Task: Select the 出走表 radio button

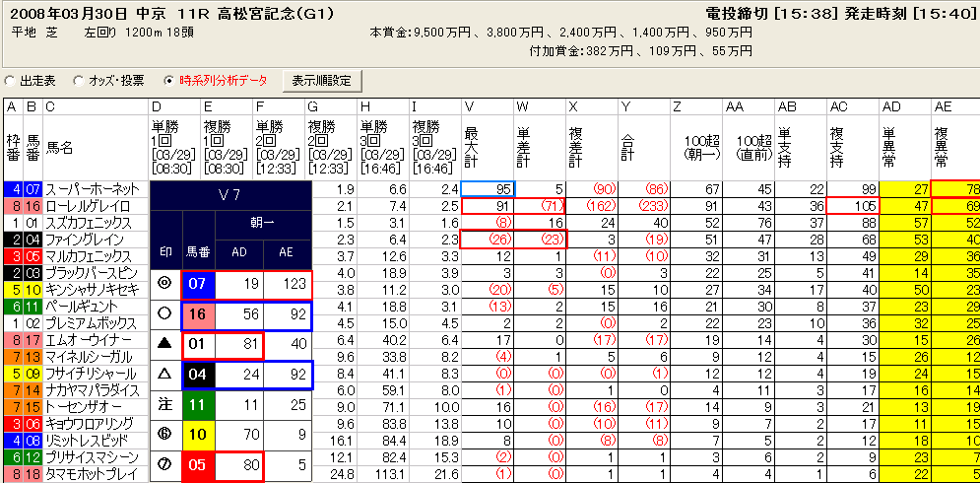Action: [x=11, y=81]
